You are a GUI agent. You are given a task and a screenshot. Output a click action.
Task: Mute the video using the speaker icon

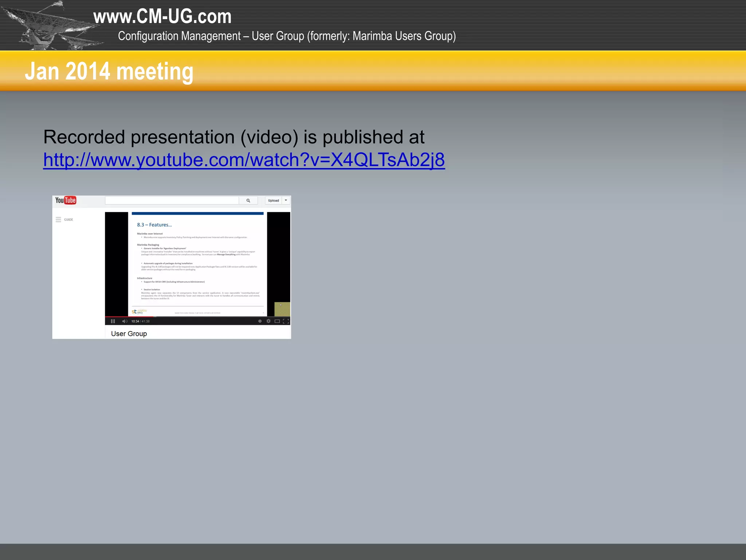[125, 321]
